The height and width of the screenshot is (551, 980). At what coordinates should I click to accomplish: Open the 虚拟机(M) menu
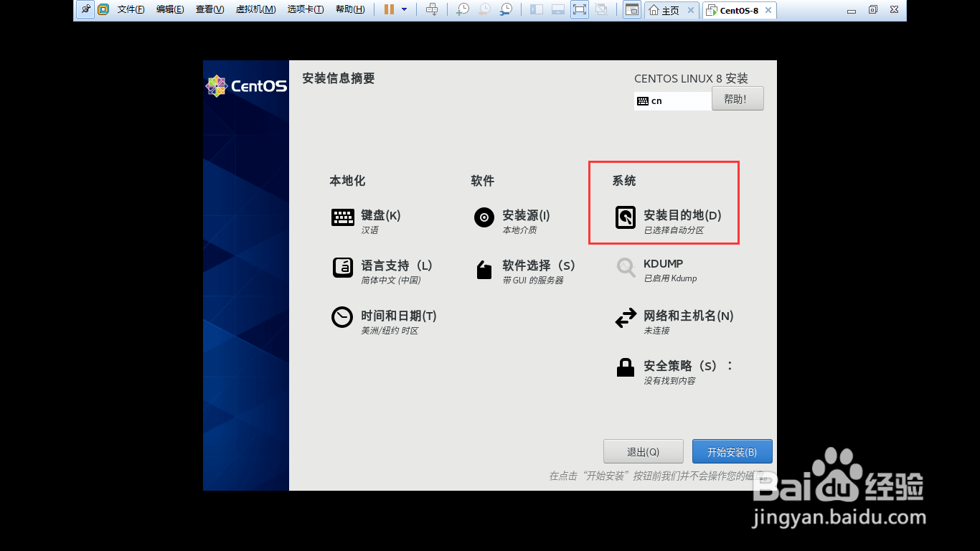[x=255, y=10]
